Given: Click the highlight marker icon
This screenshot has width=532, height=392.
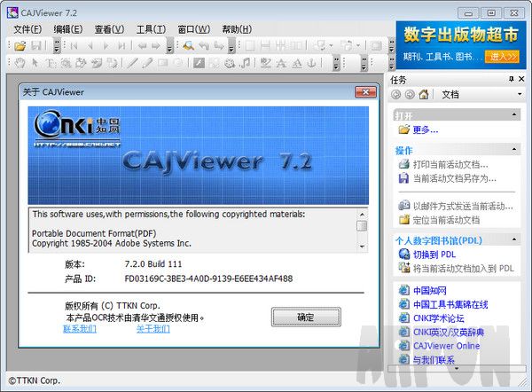Looking at the screenshot, I should point(265,63).
